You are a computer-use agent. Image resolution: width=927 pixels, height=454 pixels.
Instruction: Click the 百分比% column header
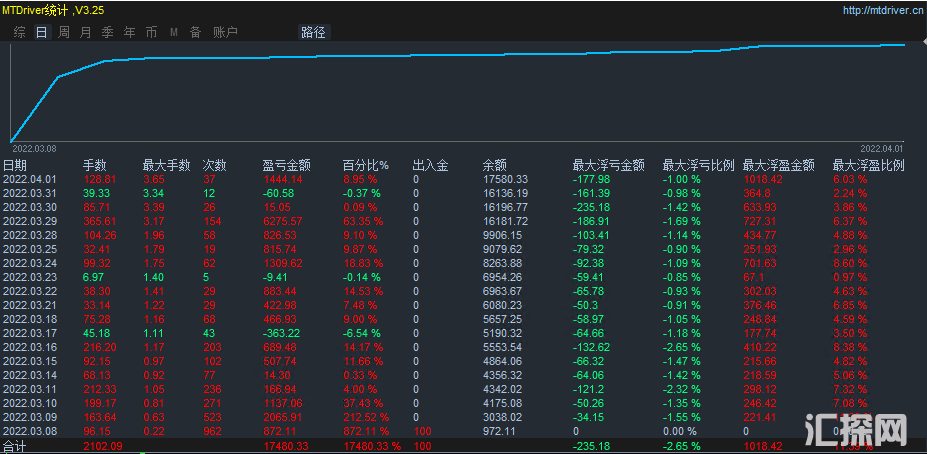pos(365,166)
